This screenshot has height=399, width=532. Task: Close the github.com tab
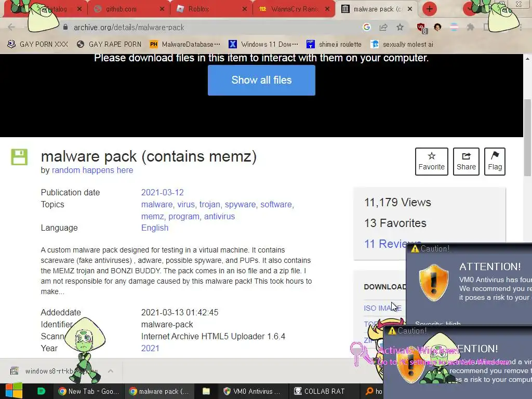(x=162, y=9)
